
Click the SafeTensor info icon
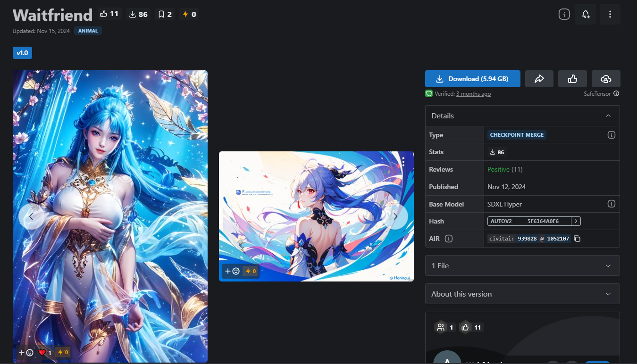tap(616, 94)
